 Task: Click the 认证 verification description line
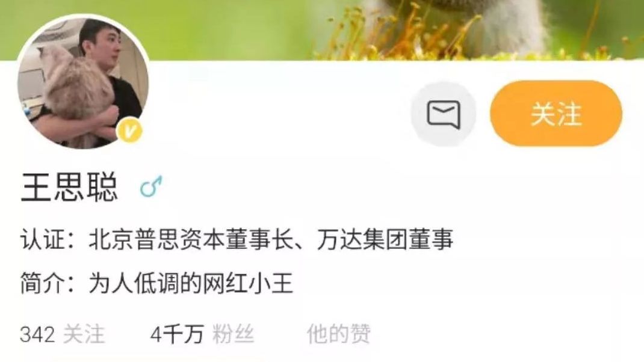click(x=237, y=239)
